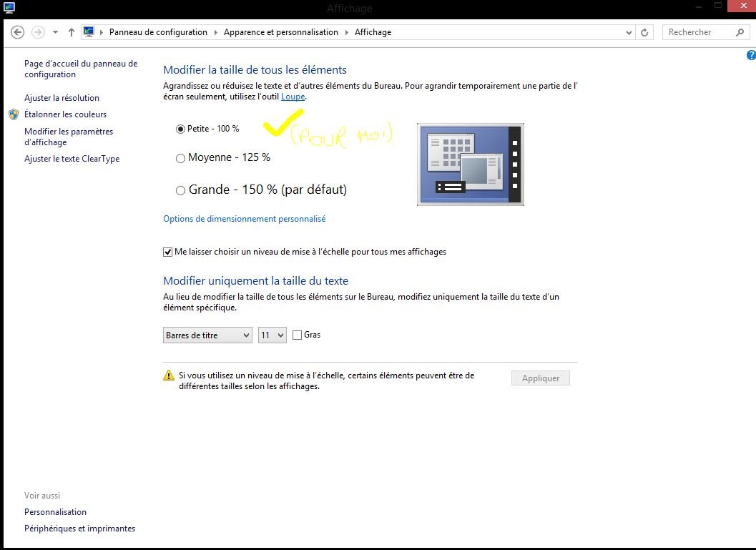The image size is (756, 550).
Task: Open Options de dimensionnement personnalisé
Action: click(x=245, y=219)
